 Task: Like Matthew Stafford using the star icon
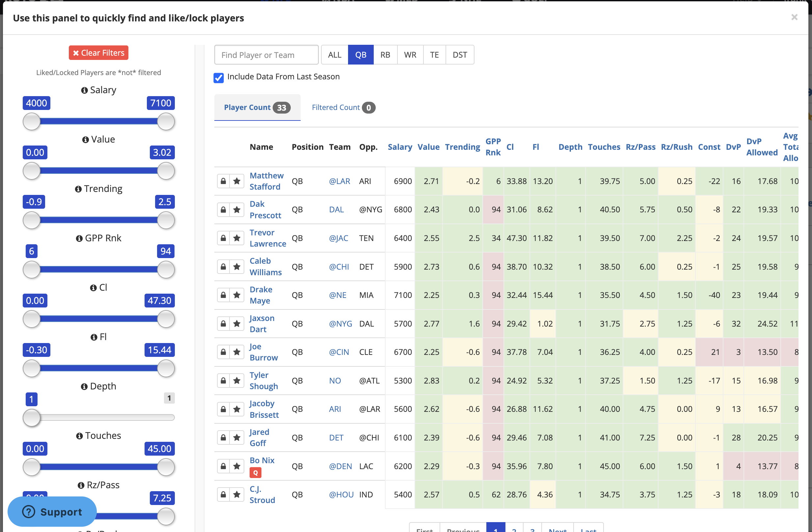coord(237,181)
